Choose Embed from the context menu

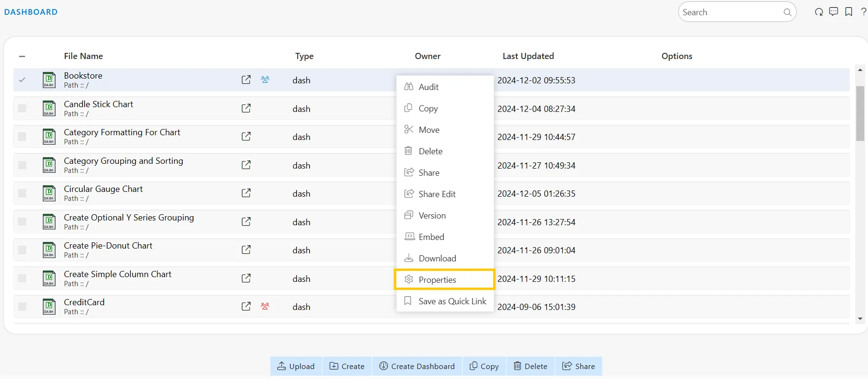click(445, 237)
